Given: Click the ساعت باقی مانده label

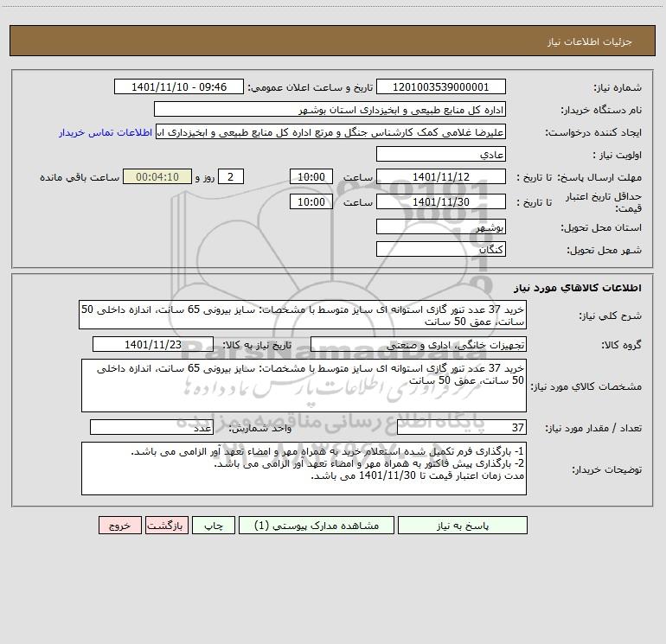Looking at the screenshot, I should point(80,177).
